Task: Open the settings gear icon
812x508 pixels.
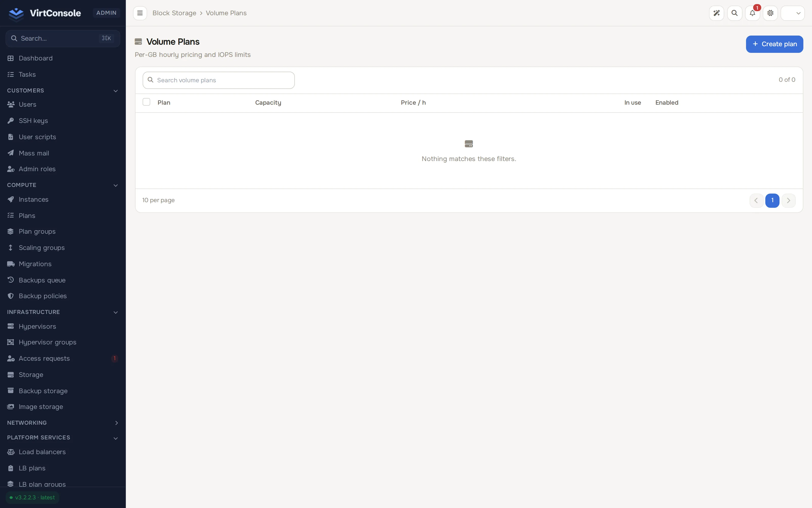Action: 770,13
